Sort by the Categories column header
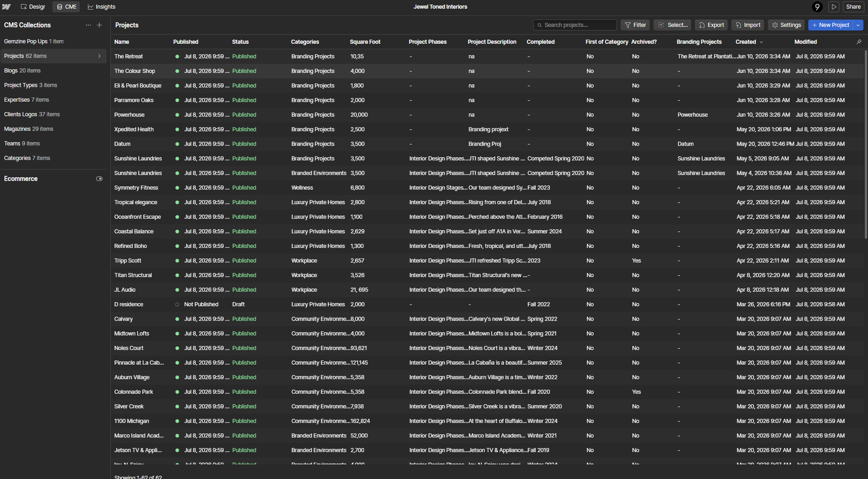This screenshot has height=479, width=868. [305, 42]
